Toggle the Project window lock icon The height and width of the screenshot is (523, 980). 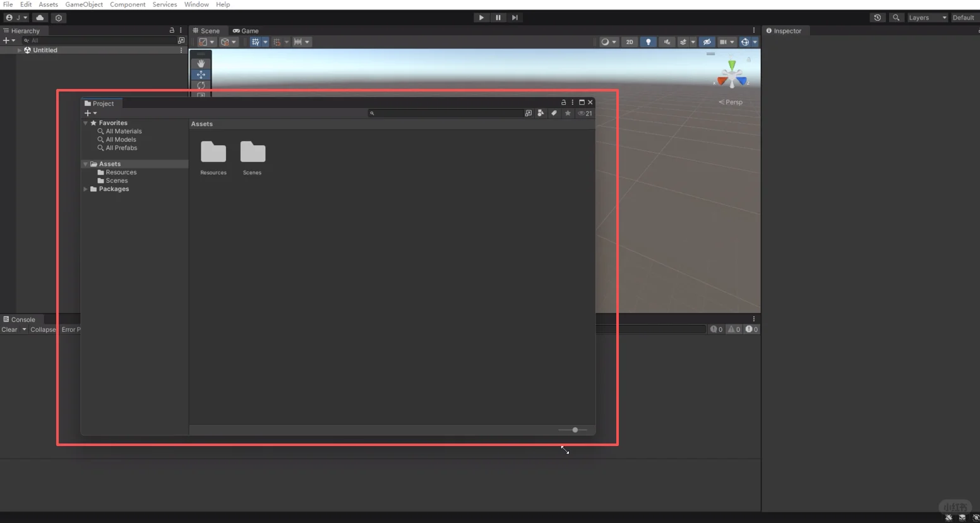click(x=564, y=102)
